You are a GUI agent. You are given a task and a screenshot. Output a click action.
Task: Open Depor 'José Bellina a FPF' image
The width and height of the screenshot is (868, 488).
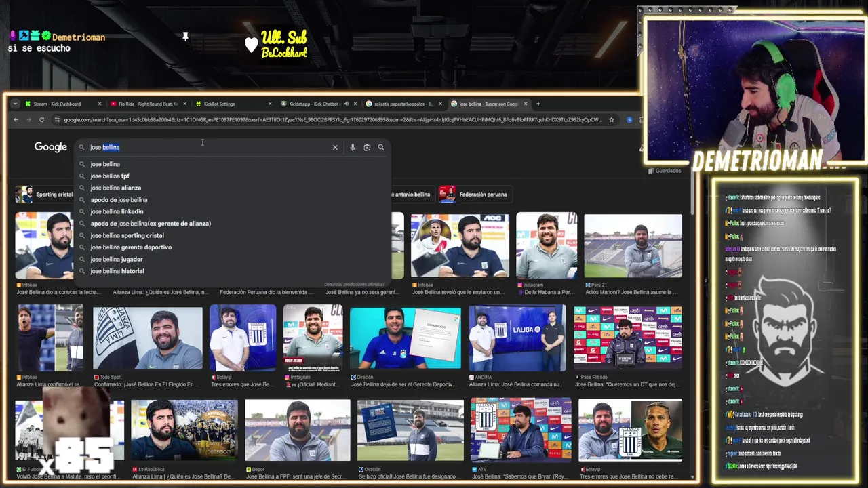tap(298, 430)
